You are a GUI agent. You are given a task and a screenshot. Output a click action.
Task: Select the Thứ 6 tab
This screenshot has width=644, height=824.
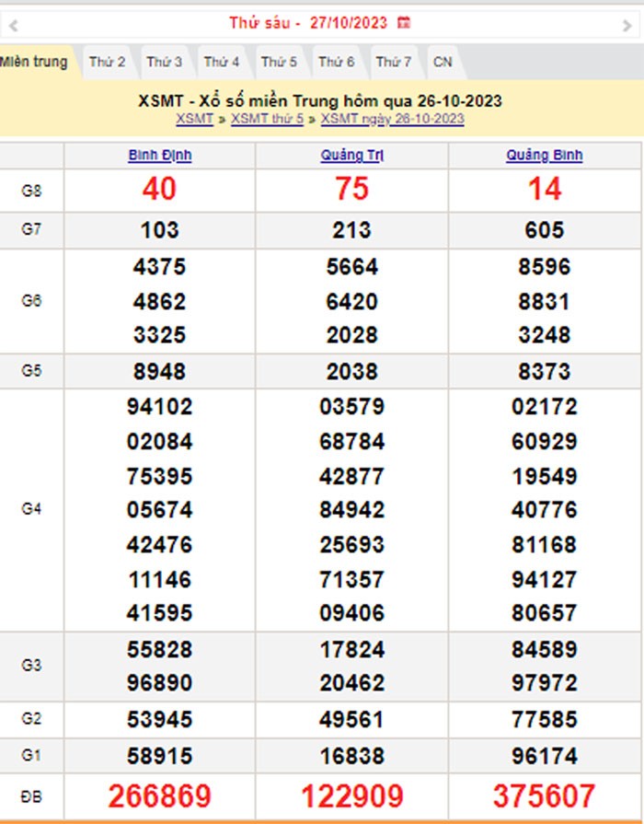coord(336,62)
